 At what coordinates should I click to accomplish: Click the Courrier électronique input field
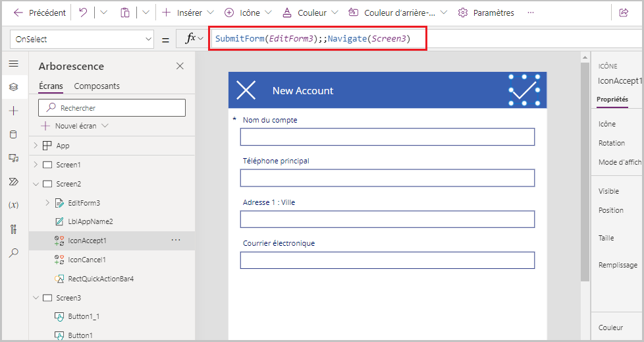point(387,260)
